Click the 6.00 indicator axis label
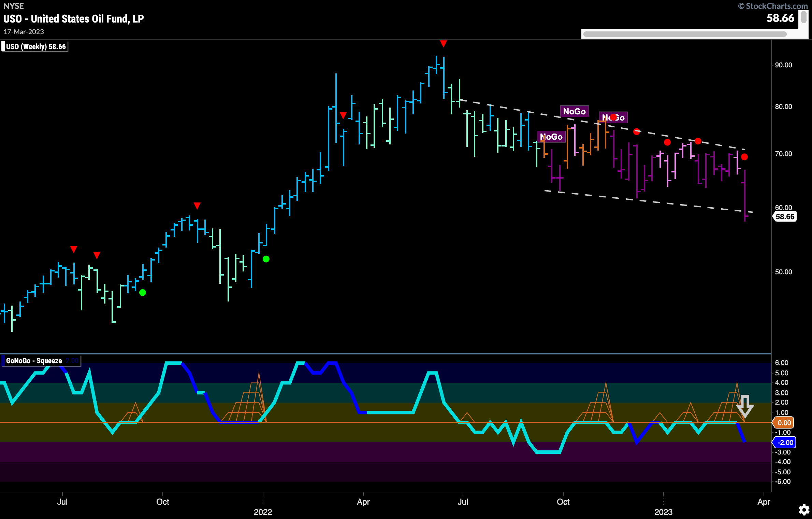 coord(782,363)
